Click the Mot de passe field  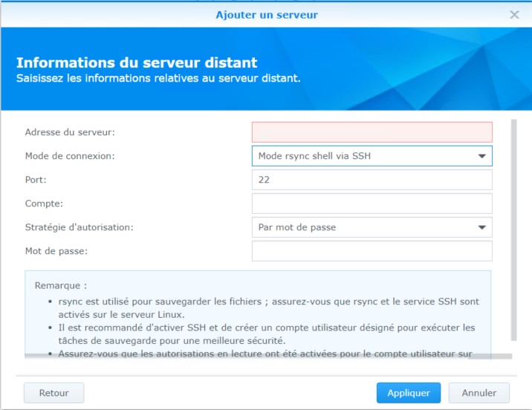click(x=372, y=251)
